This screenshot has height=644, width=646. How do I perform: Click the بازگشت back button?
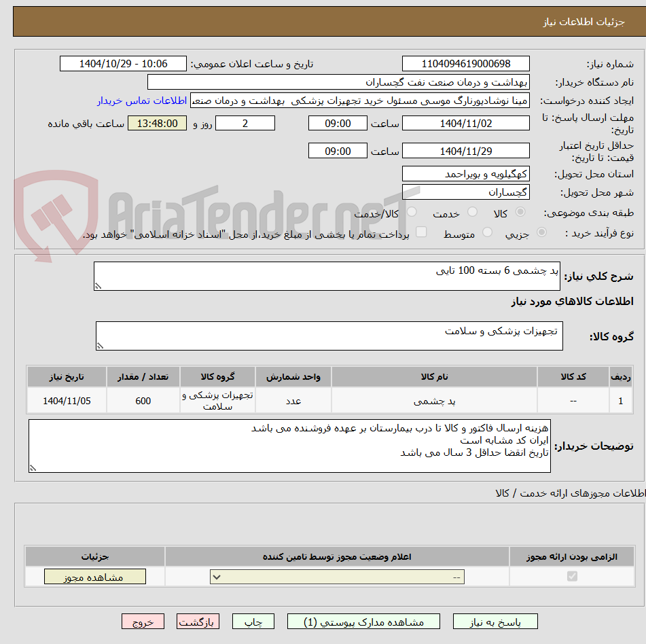(198, 622)
